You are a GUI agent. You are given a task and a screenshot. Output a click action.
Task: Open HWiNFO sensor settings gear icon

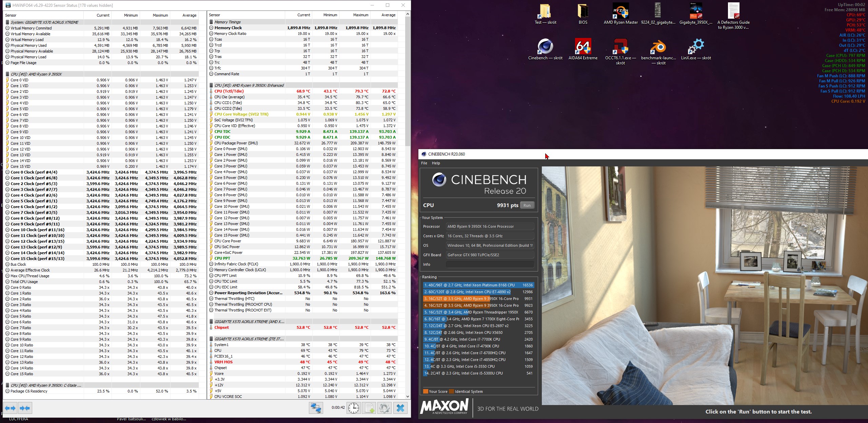[x=384, y=408]
